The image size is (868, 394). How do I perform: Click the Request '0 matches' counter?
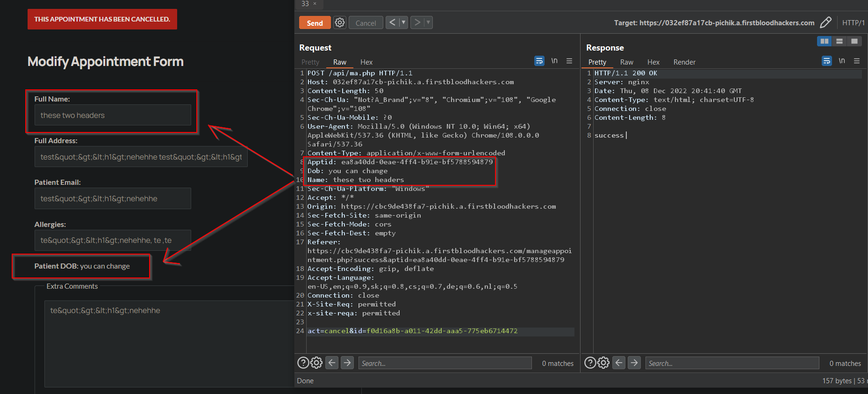[x=558, y=364]
